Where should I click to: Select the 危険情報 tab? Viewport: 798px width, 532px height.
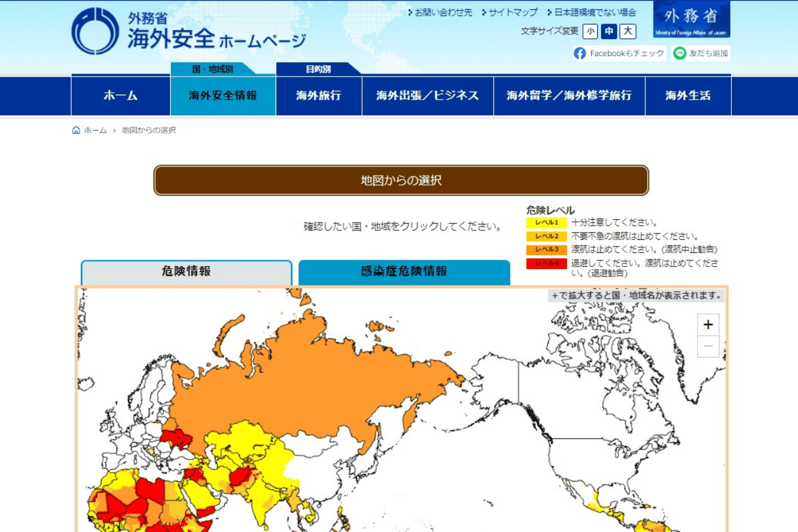click(x=185, y=270)
